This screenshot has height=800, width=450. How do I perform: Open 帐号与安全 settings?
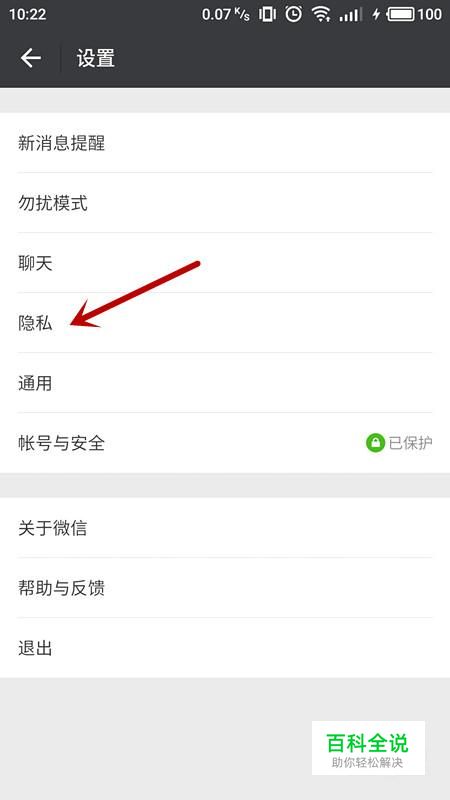coord(225,443)
